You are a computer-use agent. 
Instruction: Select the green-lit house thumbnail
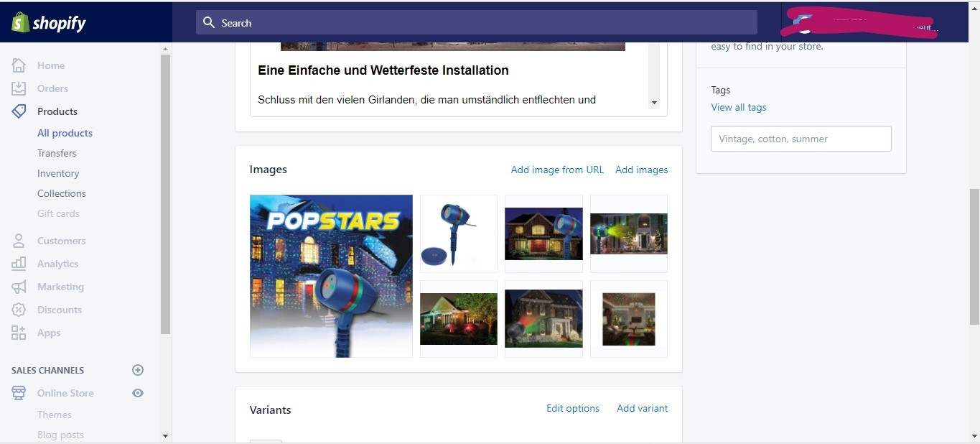458,319
